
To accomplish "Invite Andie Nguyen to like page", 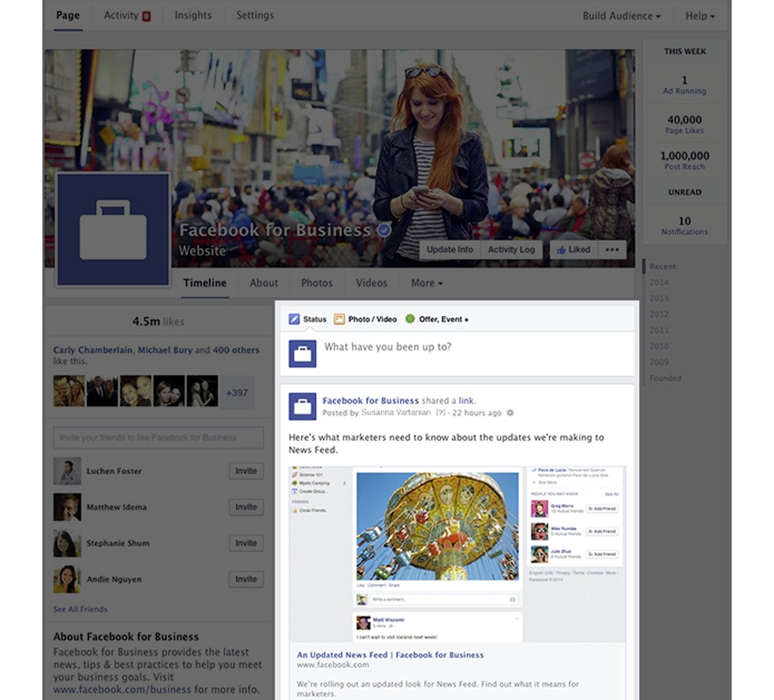I will [246, 579].
